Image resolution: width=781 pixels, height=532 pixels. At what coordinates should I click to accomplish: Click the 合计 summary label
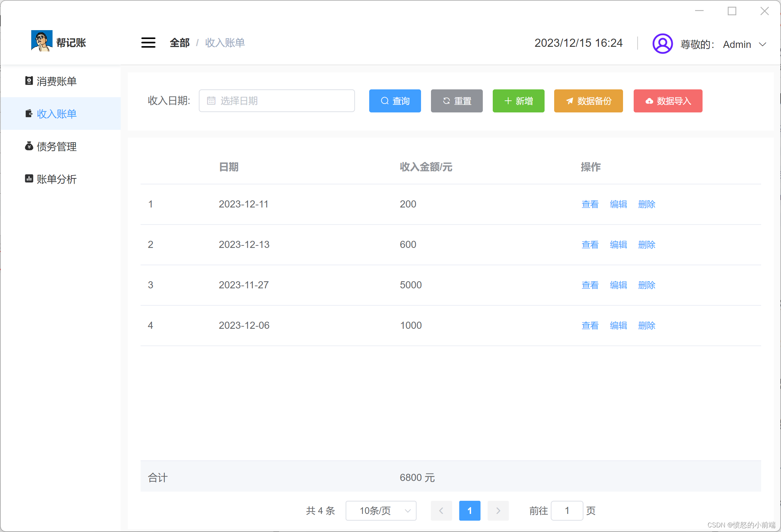(x=158, y=478)
